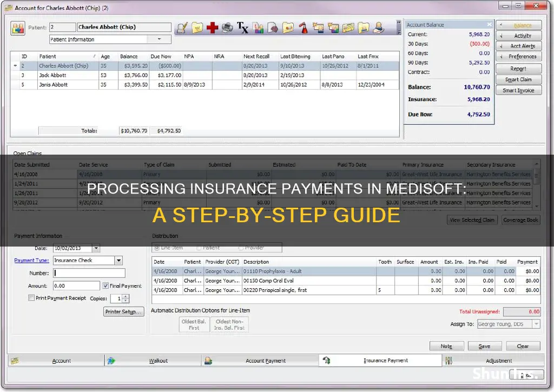Screen dimensions: 554x392
Task: Open treatment plan Tx icon
Action: tap(242, 28)
